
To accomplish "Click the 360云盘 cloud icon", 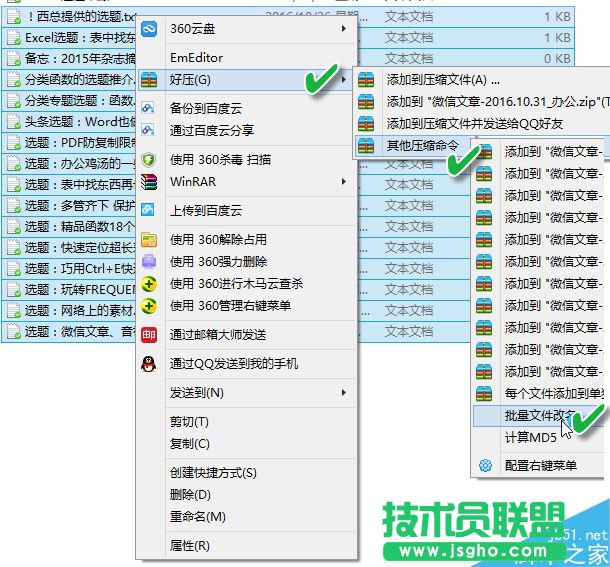I will coord(149,29).
